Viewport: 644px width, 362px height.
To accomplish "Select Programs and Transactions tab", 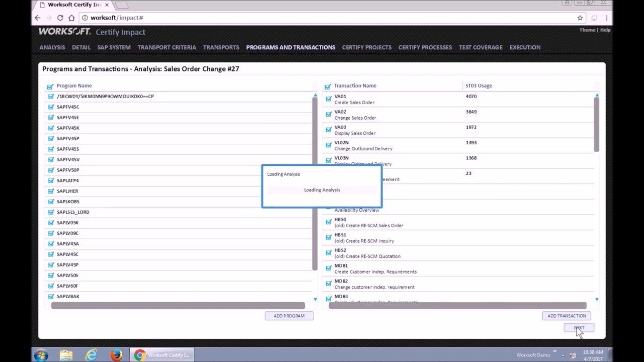I will (x=291, y=47).
